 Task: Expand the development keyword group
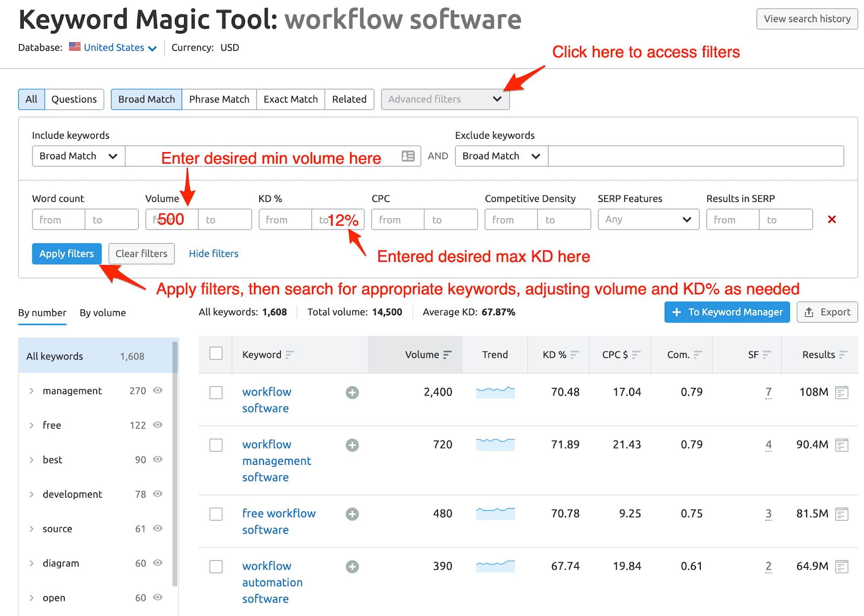click(31, 495)
